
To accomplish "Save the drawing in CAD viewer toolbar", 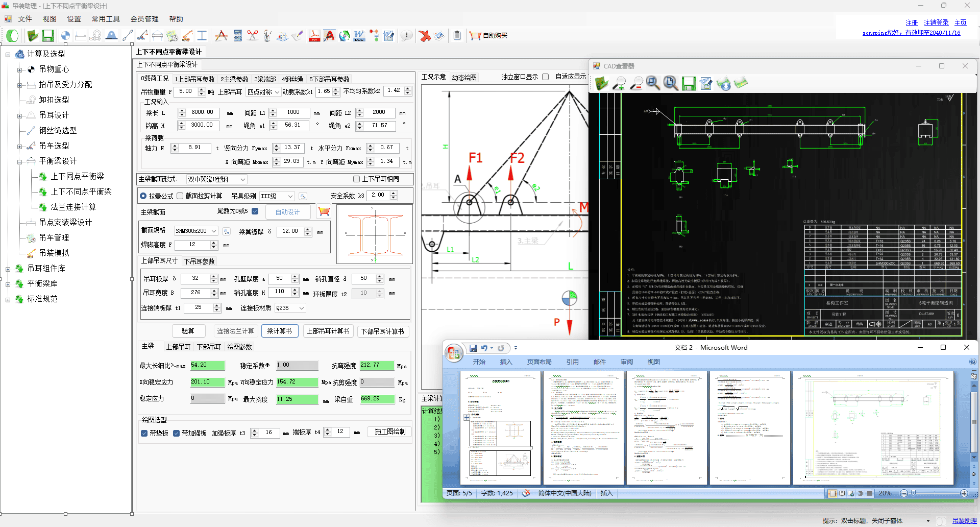I will [689, 83].
